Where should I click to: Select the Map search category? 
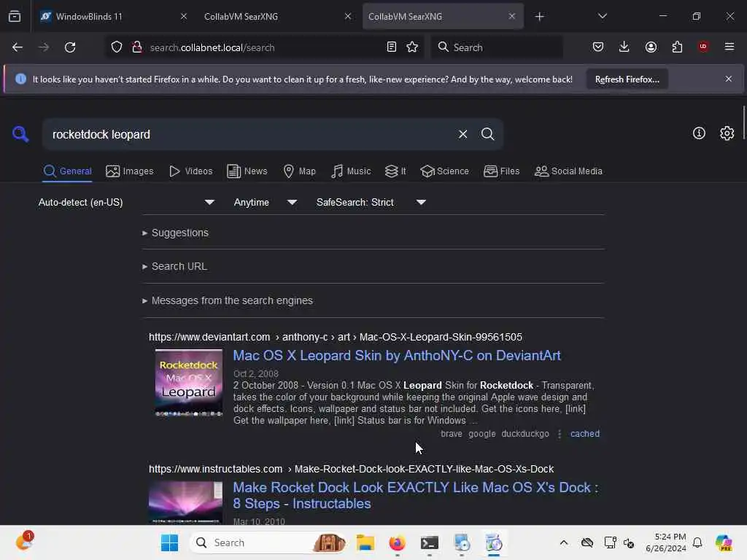click(x=300, y=171)
